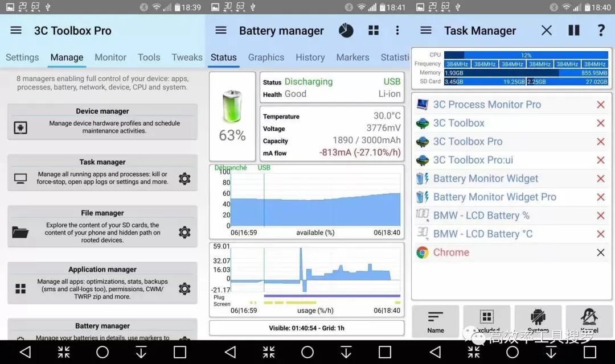Tap the Chrome app icon in task list
This screenshot has height=364, width=615.
click(x=423, y=253)
